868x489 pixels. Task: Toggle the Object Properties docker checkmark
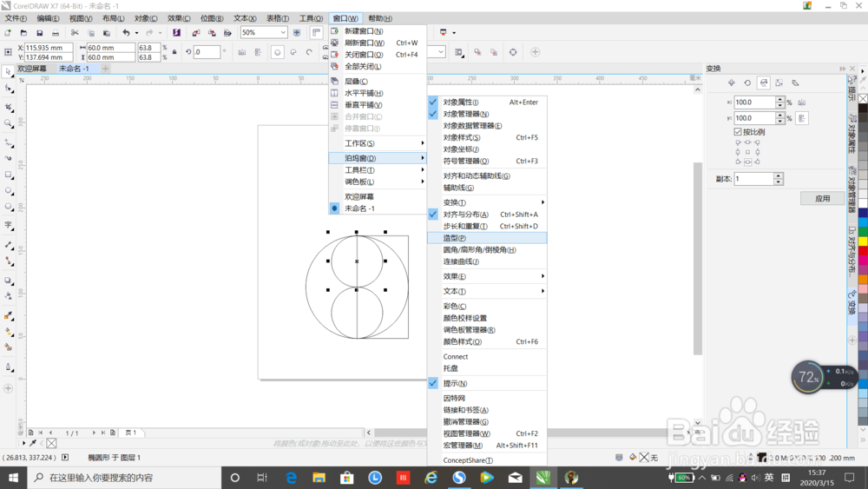(433, 102)
